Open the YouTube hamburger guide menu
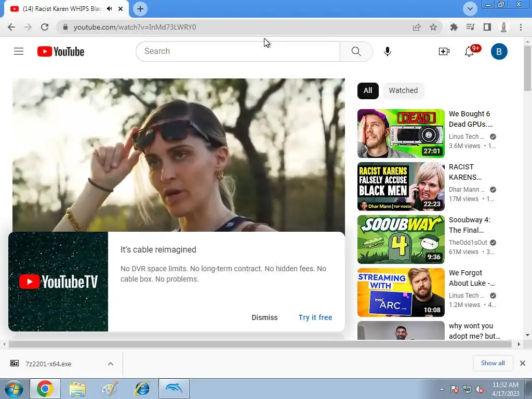 (x=19, y=51)
